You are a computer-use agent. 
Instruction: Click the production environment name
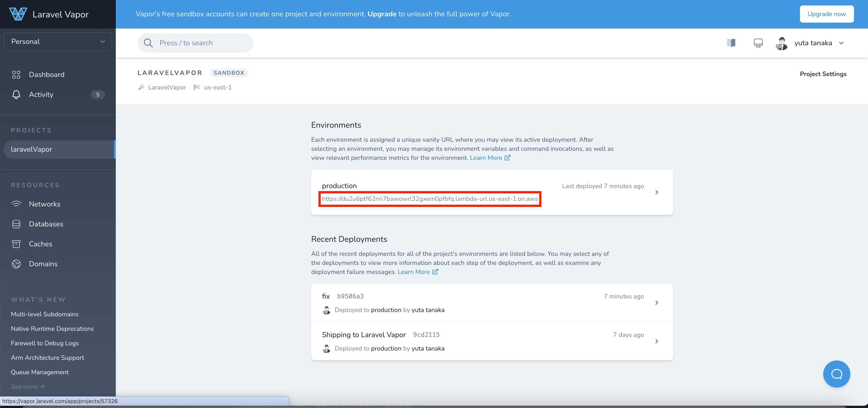tap(339, 186)
